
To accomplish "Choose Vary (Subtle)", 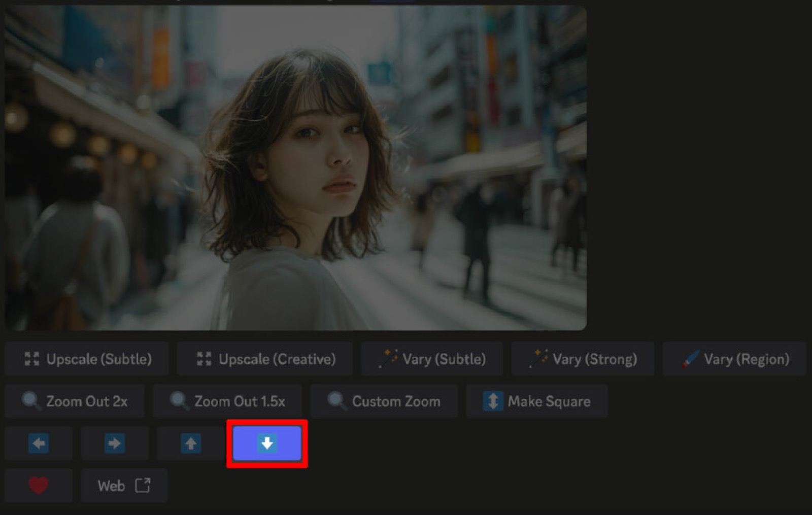I will pos(432,359).
